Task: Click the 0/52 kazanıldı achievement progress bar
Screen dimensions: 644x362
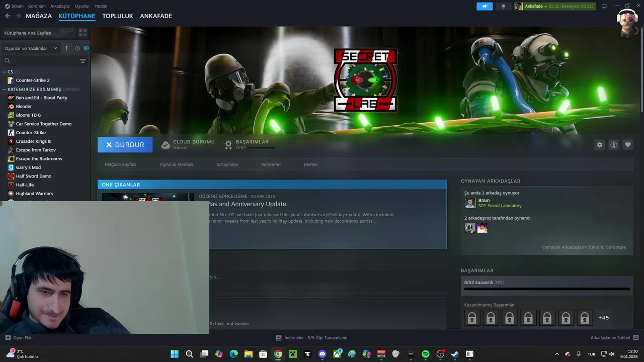Action: point(547,289)
